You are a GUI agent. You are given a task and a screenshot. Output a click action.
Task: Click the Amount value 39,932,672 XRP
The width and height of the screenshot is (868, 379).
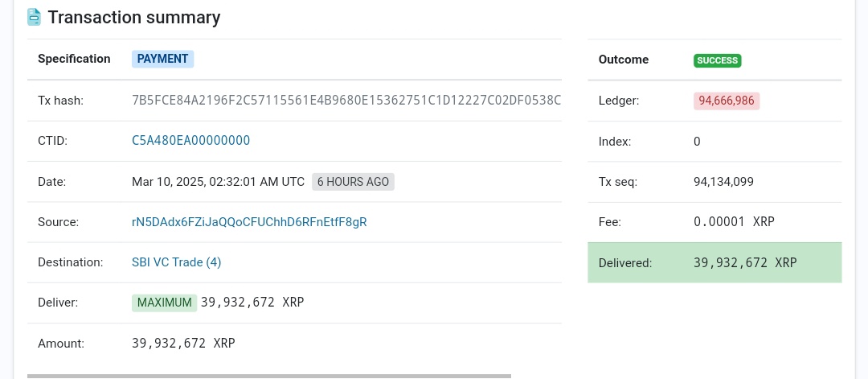pyautogui.click(x=183, y=344)
